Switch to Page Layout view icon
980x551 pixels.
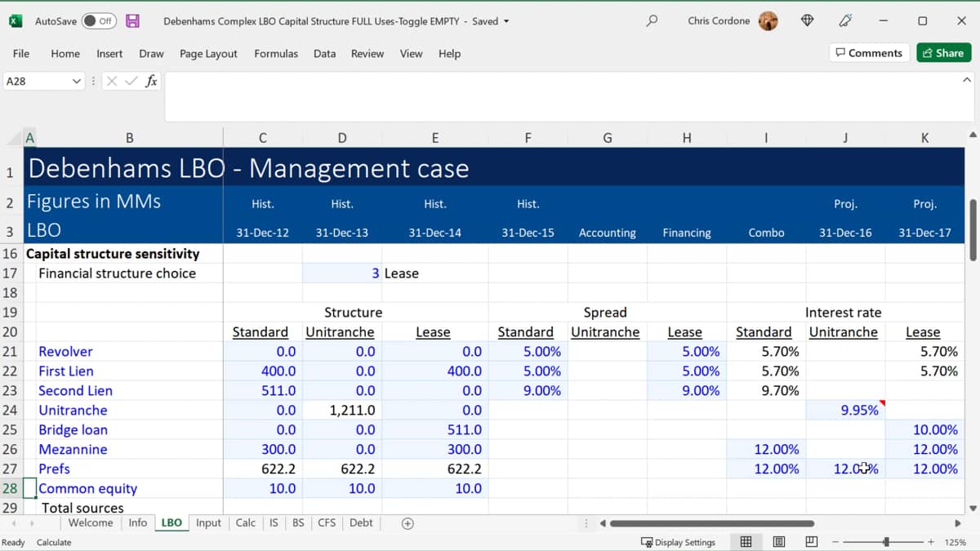coord(778,542)
